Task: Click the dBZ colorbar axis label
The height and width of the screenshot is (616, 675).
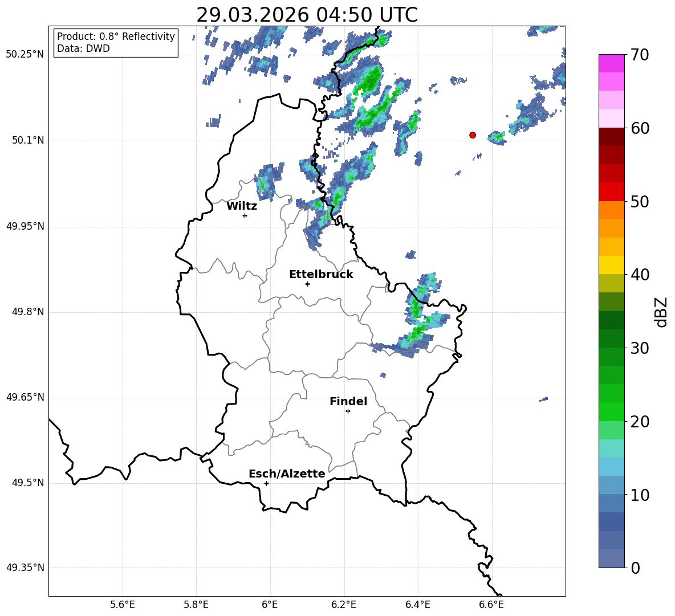Action: click(x=661, y=312)
